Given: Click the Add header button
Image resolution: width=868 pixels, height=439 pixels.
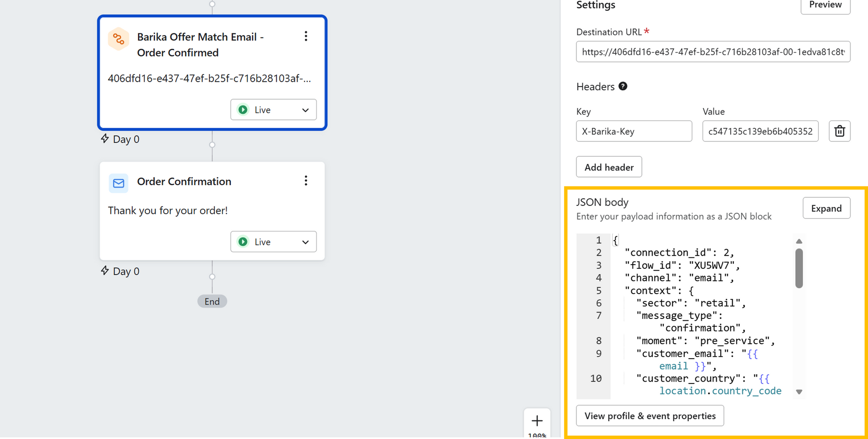Looking at the screenshot, I should click(x=609, y=167).
